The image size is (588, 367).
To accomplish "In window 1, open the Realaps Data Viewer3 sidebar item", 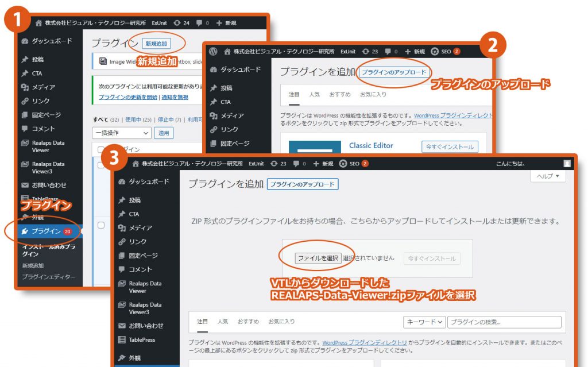I will [48, 168].
